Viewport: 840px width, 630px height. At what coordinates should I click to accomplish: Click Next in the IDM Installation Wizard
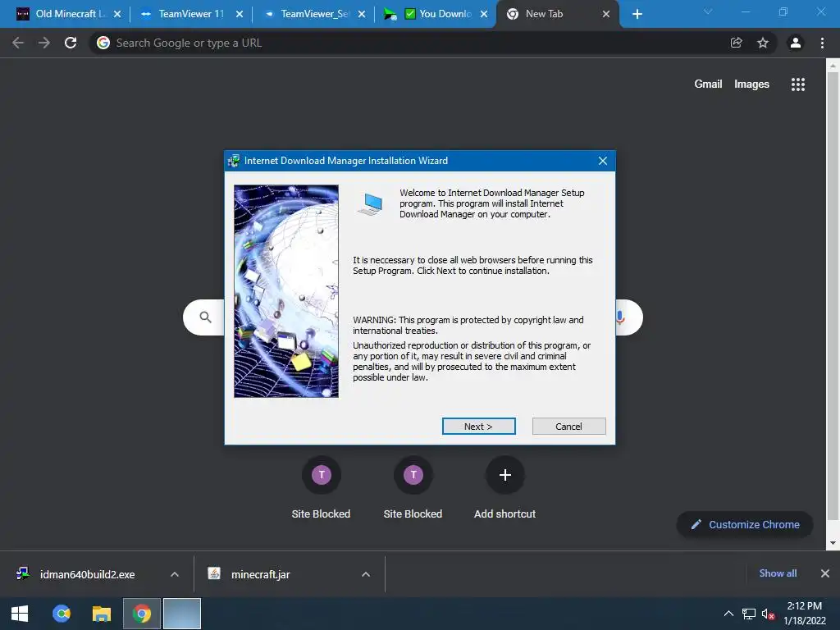coord(478,427)
